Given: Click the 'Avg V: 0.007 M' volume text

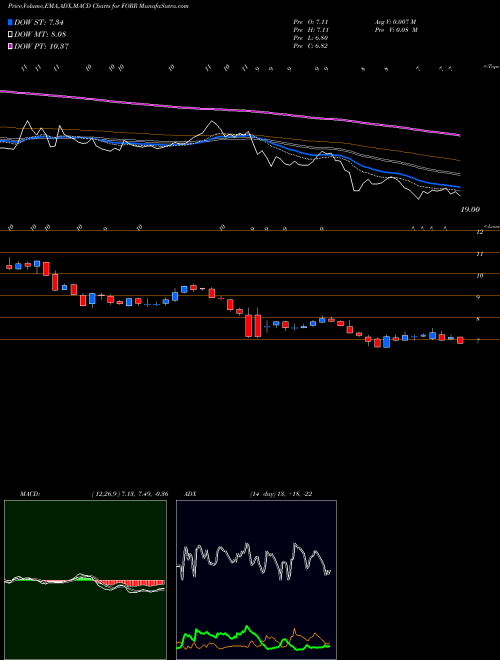Looking at the screenshot, I should [x=395, y=21].
